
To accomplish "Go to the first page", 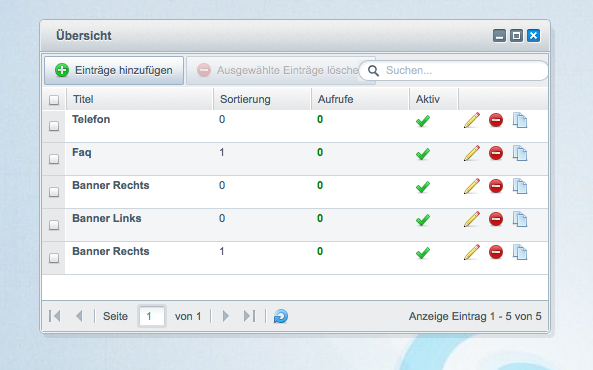I will [55, 316].
